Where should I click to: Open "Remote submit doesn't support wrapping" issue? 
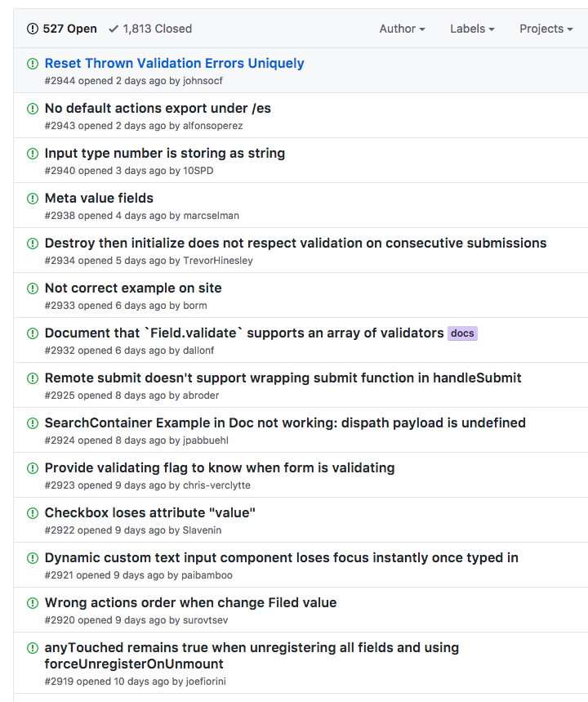pos(283,378)
